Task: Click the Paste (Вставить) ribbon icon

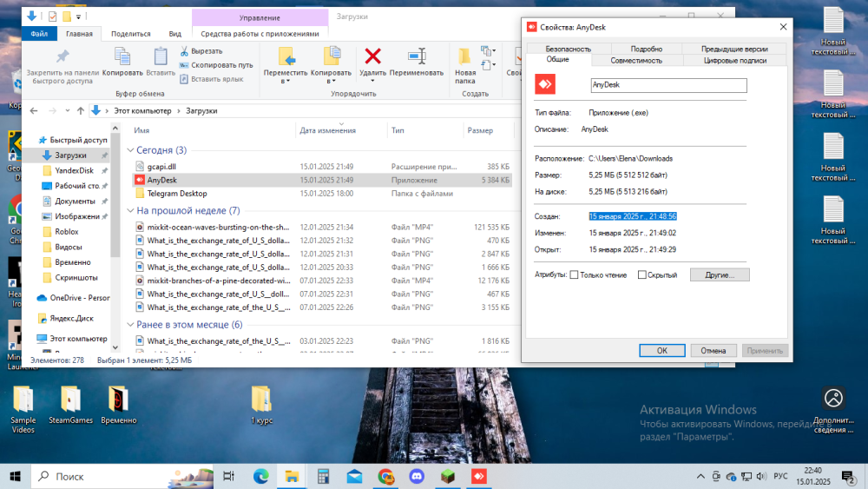Action: click(x=161, y=56)
